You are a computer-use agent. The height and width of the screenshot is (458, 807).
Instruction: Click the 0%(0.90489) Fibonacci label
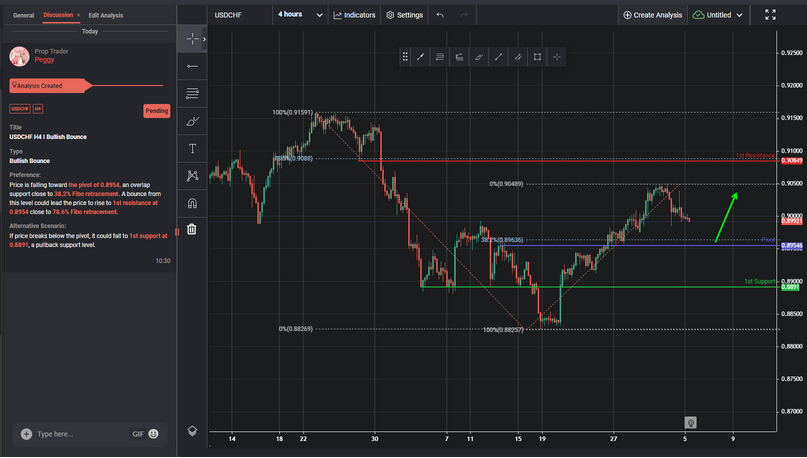(x=506, y=184)
